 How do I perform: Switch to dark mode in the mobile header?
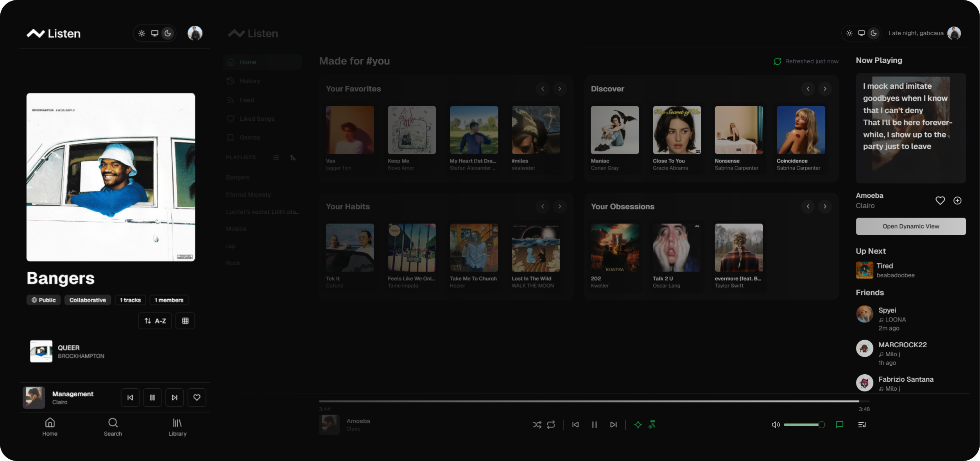tap(168, 33)
